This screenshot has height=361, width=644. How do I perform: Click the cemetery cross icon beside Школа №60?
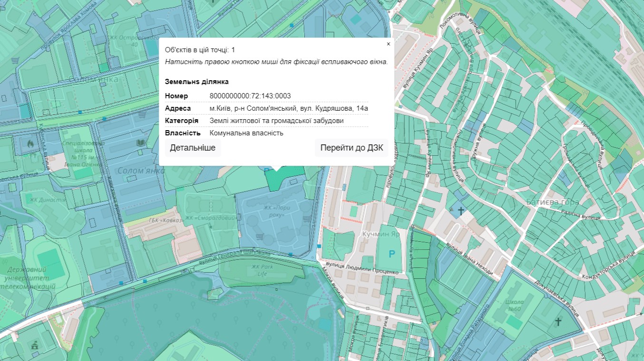[558, 322]
